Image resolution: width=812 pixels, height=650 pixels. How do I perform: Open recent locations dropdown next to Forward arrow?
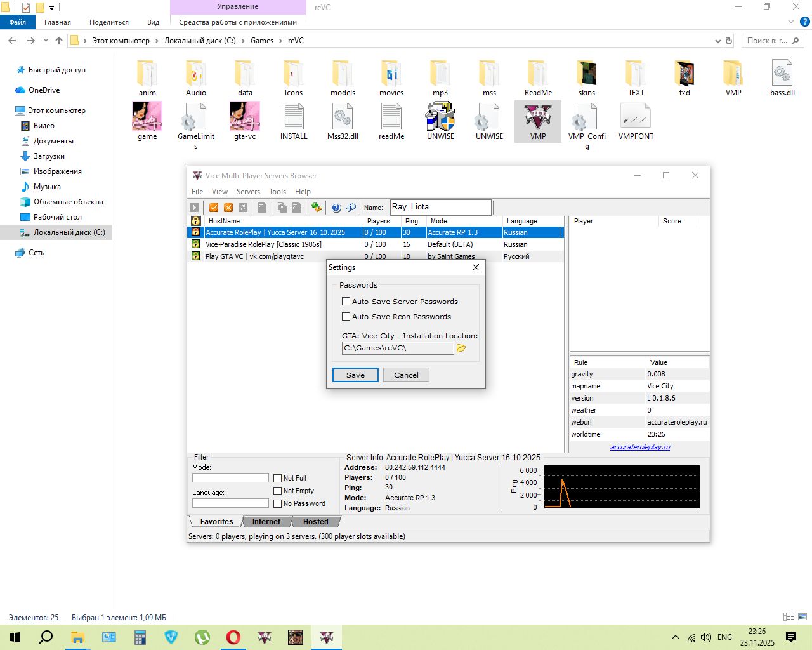click(x=46, y=41)
